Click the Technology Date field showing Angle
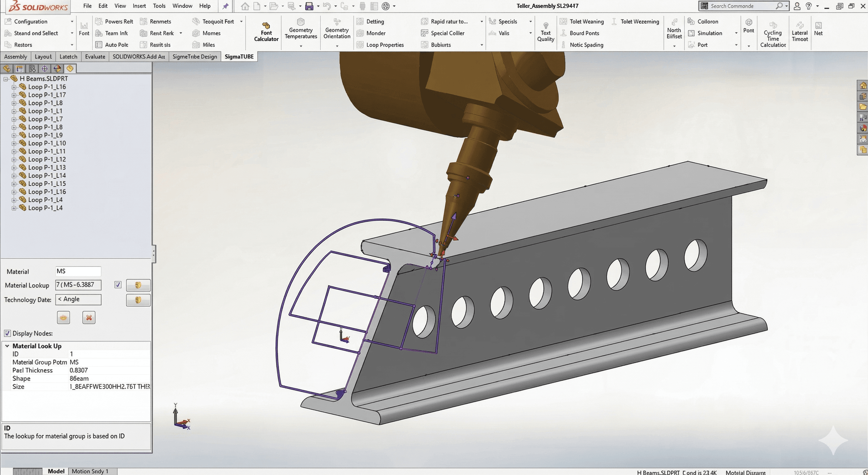Image resolution: width=868 pixels, height=475 pixels. (x=78, y=299)
